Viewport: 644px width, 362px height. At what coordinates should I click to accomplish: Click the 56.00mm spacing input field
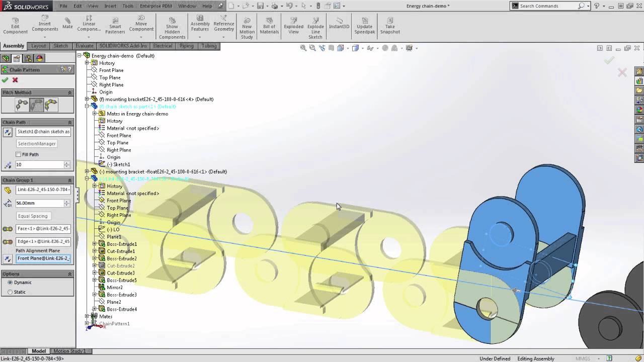click(39, 203)
